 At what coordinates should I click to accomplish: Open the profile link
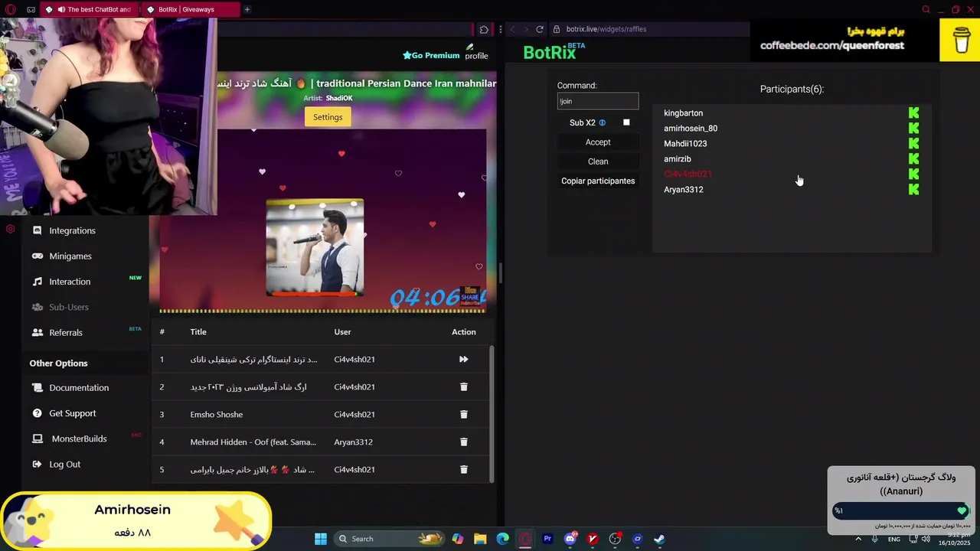476,52
